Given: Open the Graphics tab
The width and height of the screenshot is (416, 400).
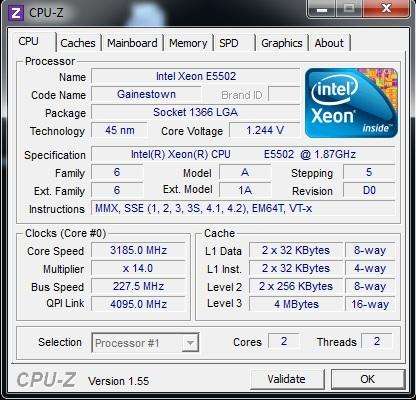Looking at the screenshot, I should pyautogui.click(x=282, y=43).
